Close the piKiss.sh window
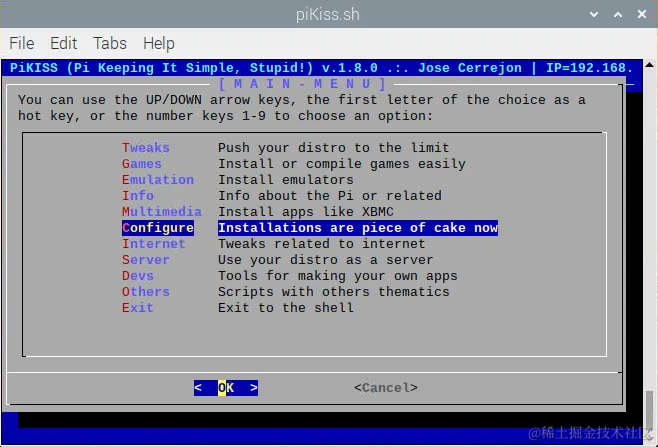This screenshot has height=447, width=658. coord(642,14)
